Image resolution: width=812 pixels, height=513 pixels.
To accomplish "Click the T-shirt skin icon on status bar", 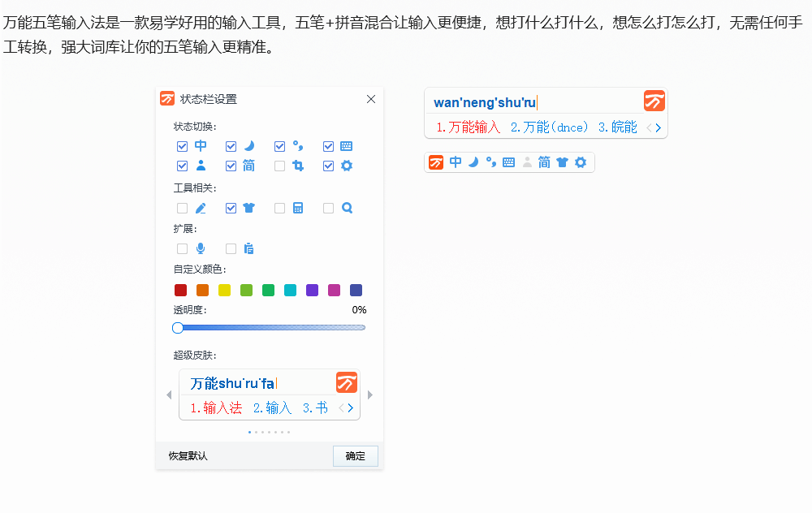I will (x=563, y=162).
